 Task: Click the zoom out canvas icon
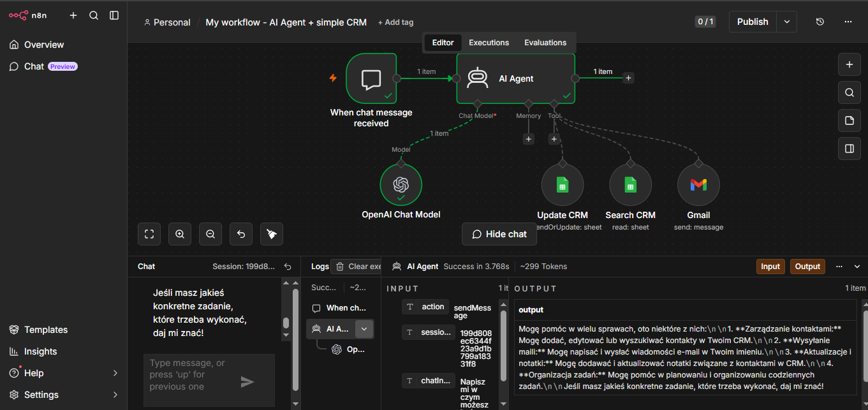[210, 234]
